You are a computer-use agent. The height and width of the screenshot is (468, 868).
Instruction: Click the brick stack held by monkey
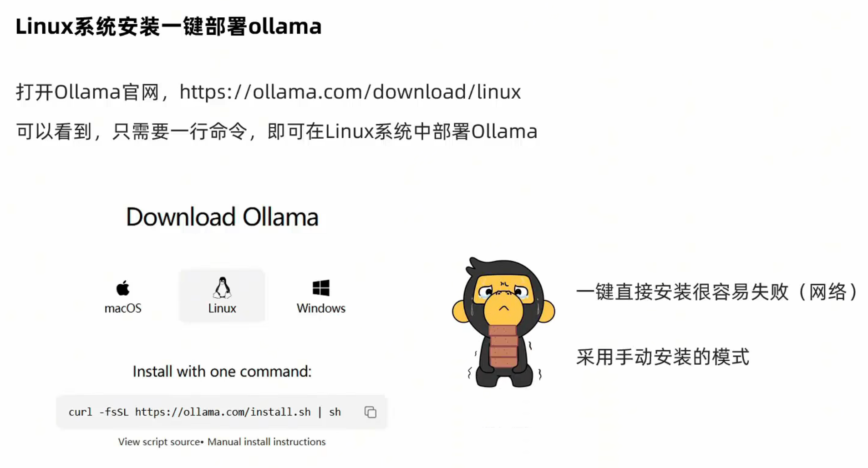503,346
